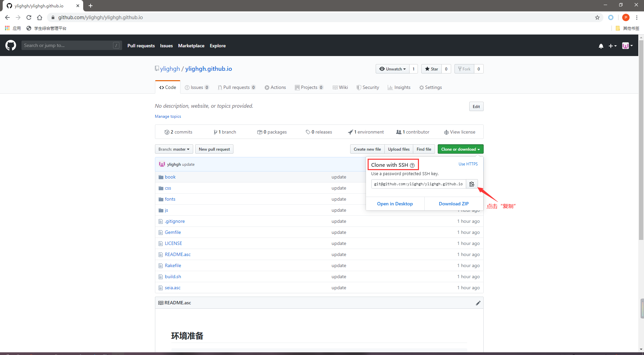
Task: Open the Rakefile file
Action: pyautogui.click(x=173, y=265)
